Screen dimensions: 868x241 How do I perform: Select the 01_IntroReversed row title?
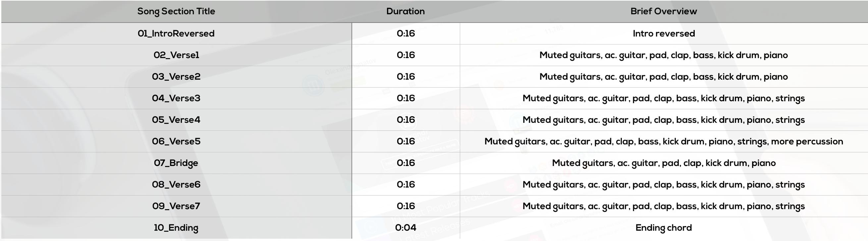(176, 34)
